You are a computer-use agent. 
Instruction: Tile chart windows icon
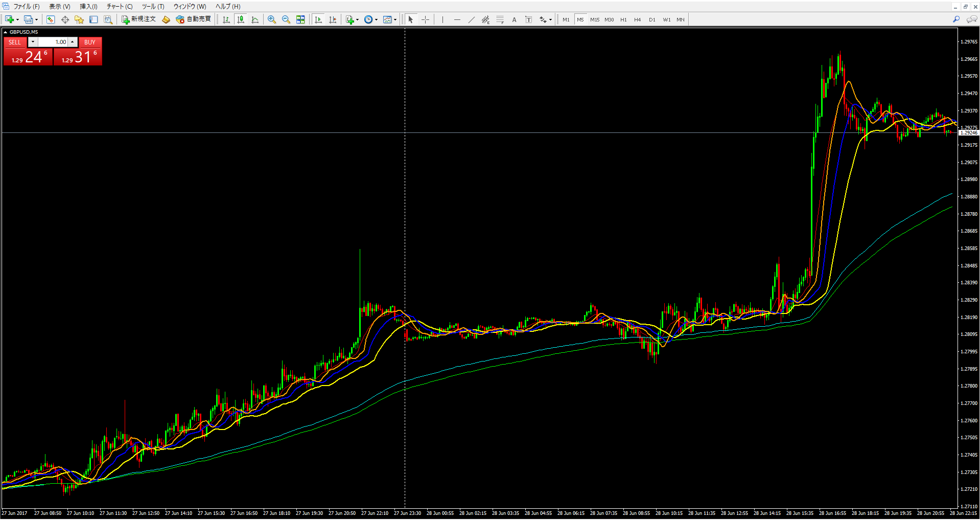[300, 19]
